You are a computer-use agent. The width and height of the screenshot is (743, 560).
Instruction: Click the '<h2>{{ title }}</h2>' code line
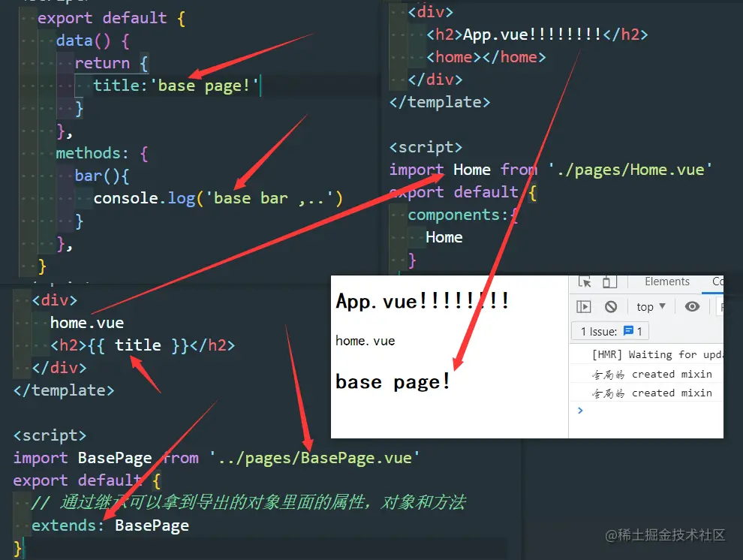143,345
